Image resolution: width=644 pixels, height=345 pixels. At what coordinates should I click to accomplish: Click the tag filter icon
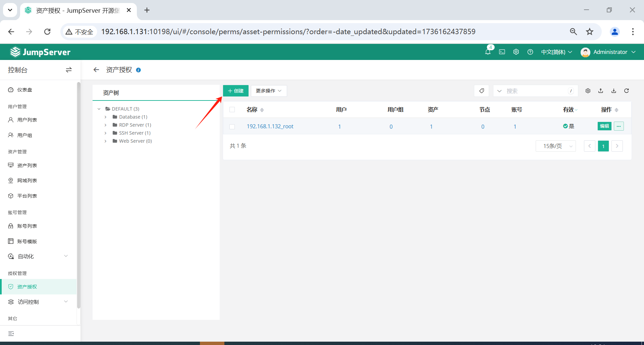[482, 91]
